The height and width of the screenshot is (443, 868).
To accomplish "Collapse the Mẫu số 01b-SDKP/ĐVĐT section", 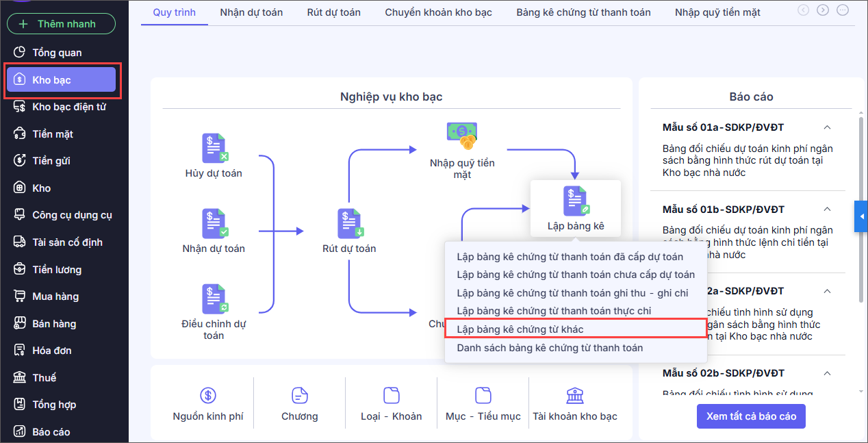I will (x=827, y=209).
